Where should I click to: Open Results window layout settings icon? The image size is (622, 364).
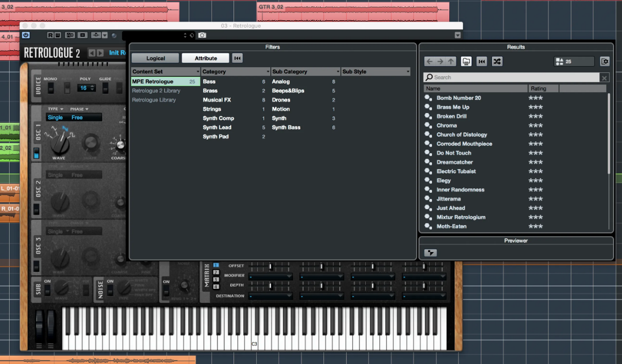pos(604,62)
